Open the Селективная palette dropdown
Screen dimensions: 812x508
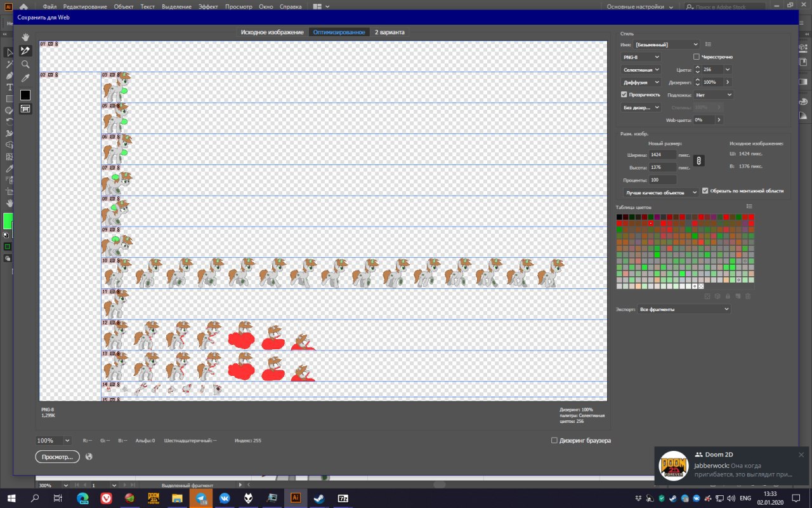(x=641, y=70)
